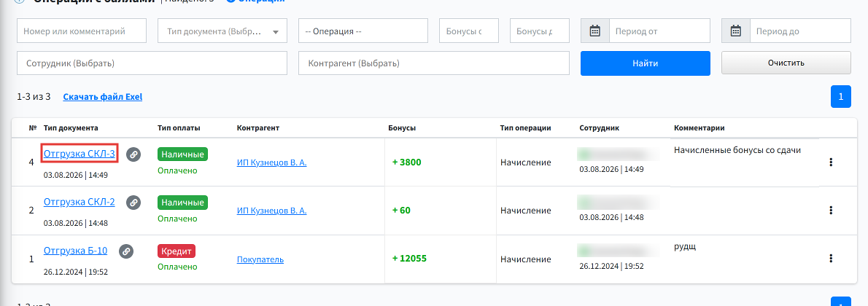Open the Контрагент (Выбрать) selector

point(434,63)
